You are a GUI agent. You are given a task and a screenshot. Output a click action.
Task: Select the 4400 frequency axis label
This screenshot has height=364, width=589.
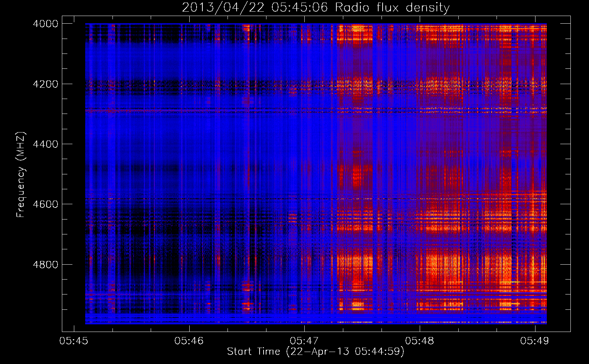click(46, 144)
